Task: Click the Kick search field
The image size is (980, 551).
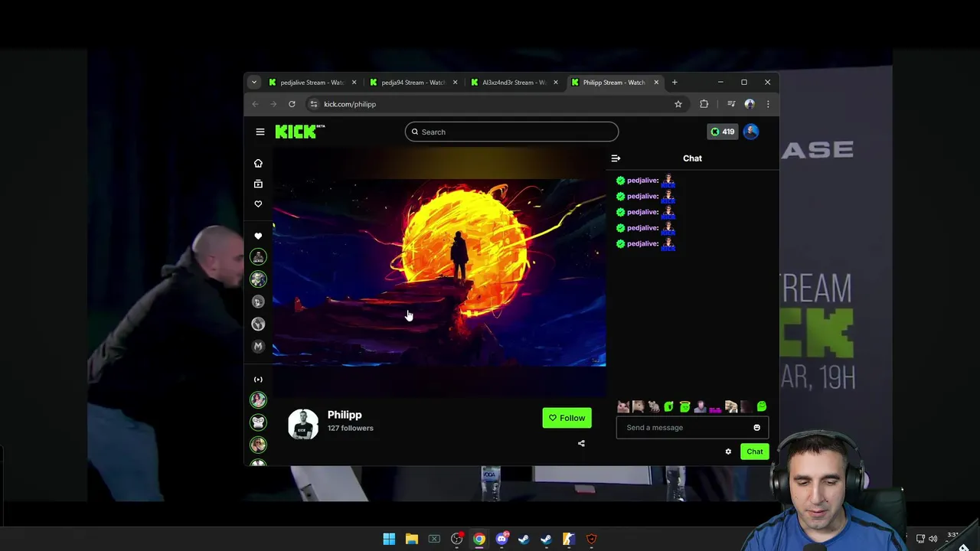Action: [x=511, y=132]
